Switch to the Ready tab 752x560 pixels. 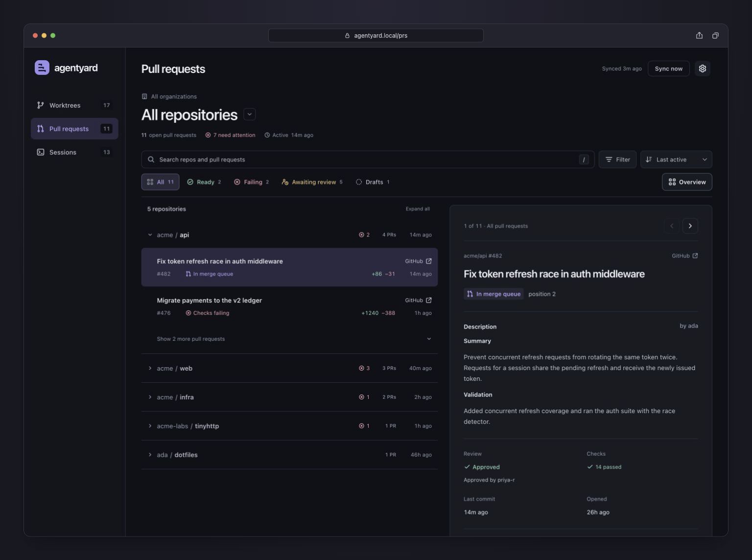[x=204, y=182]
